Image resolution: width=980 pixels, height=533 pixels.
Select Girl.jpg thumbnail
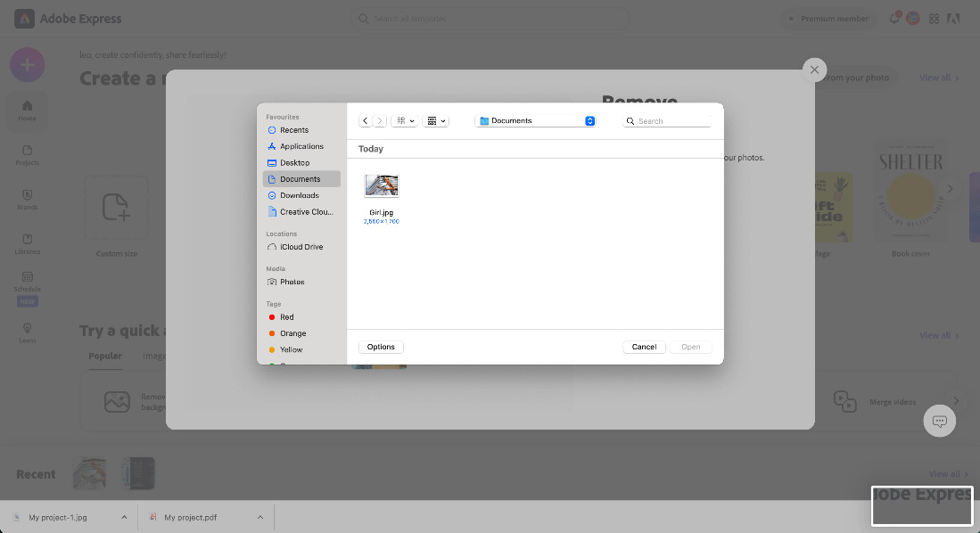382,185
